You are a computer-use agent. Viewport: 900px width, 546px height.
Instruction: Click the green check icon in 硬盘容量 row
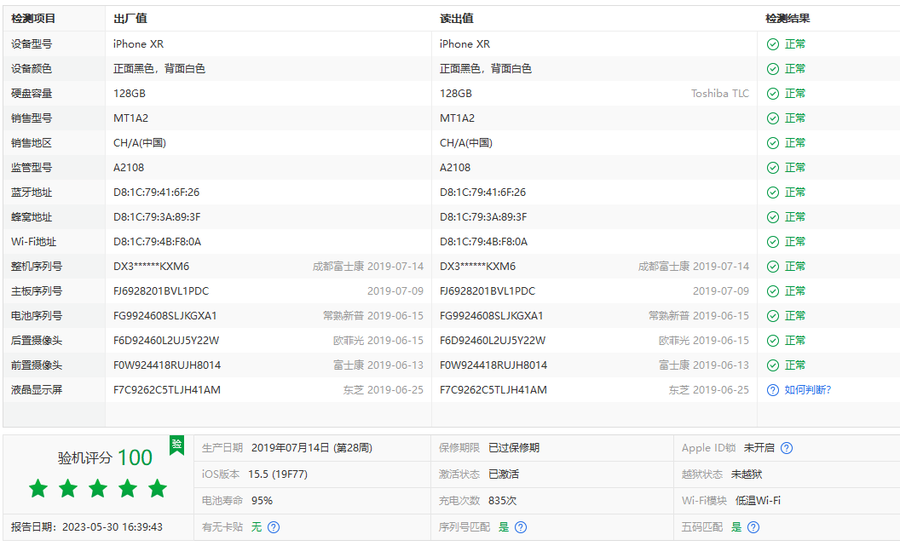click(x=773, y=94)
